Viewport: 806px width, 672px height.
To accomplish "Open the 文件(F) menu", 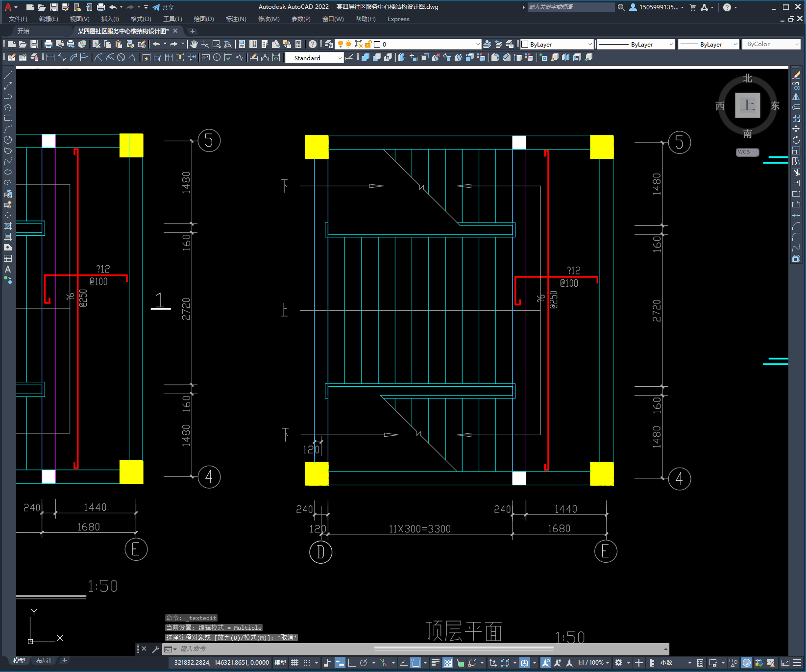I will [x=18, y=19].
